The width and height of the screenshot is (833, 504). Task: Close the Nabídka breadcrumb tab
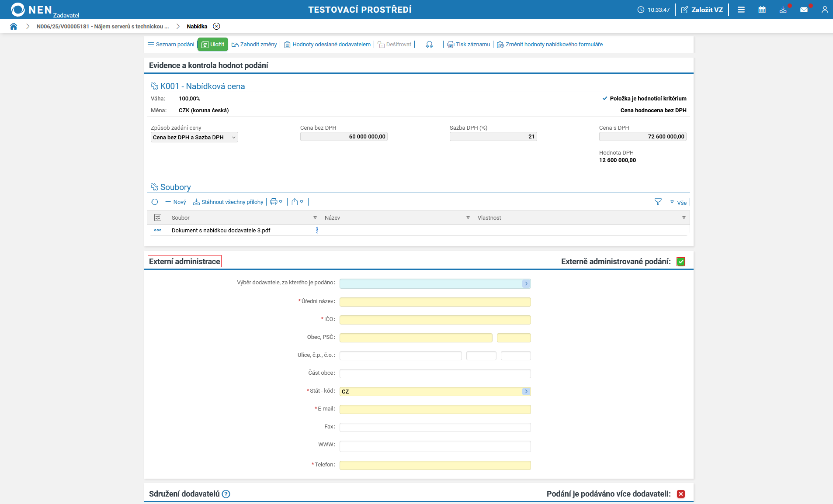click(x=216, y=26)
